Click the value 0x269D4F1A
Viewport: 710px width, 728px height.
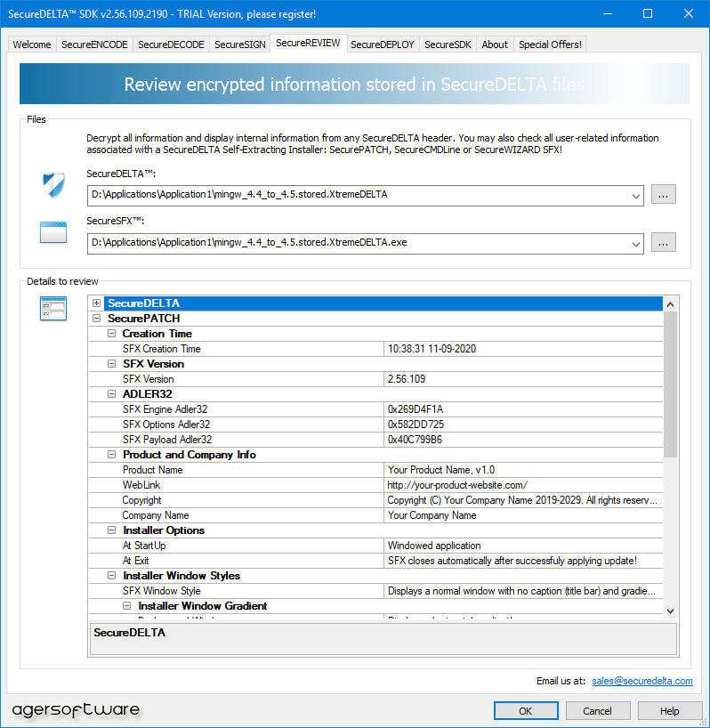pos(416,409)
